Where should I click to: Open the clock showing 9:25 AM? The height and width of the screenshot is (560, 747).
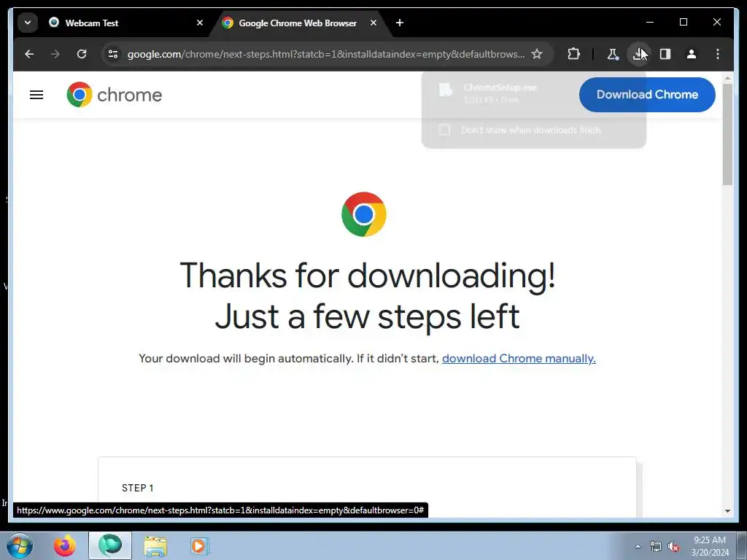click(709, 545)
